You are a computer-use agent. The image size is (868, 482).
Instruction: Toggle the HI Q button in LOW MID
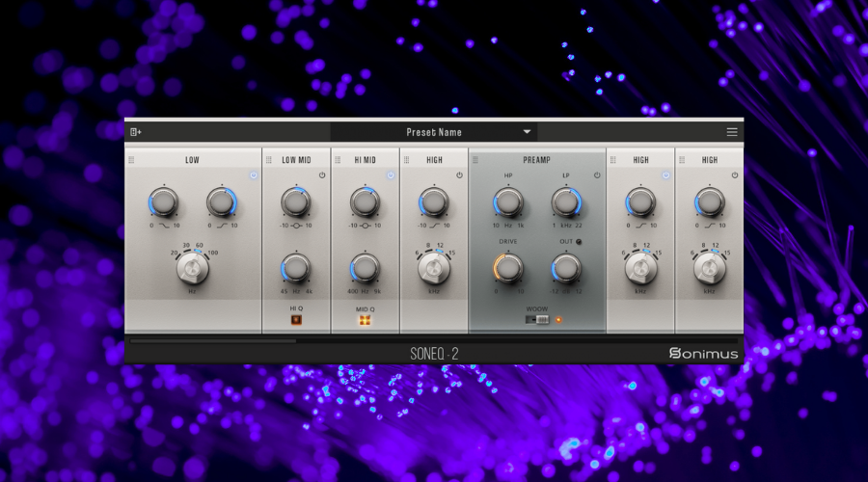296,320
